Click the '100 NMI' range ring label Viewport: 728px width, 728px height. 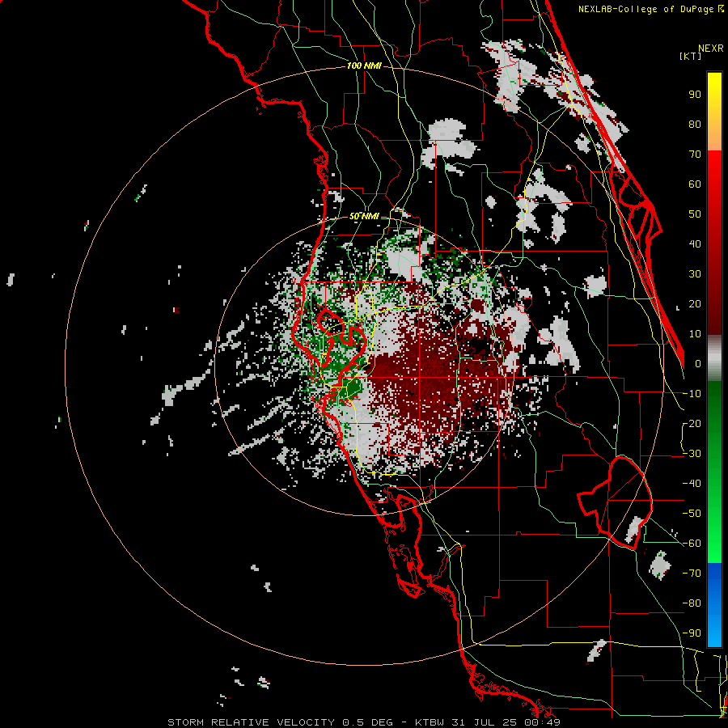[x=364, y=66]
